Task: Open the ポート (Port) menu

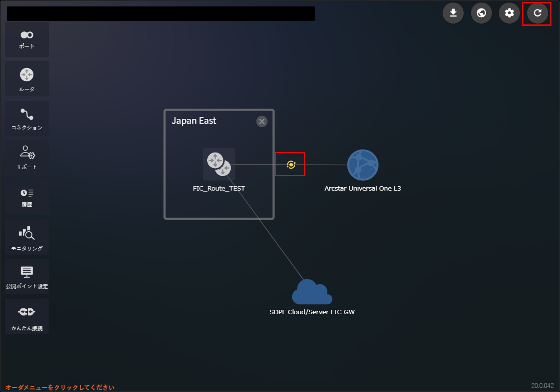Action: (x=27, y=39)
